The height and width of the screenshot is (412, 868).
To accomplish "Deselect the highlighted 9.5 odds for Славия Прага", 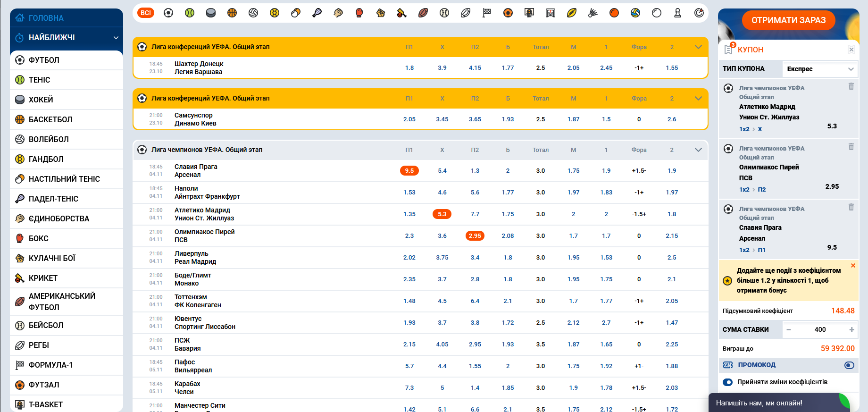I will coord(409,171).
